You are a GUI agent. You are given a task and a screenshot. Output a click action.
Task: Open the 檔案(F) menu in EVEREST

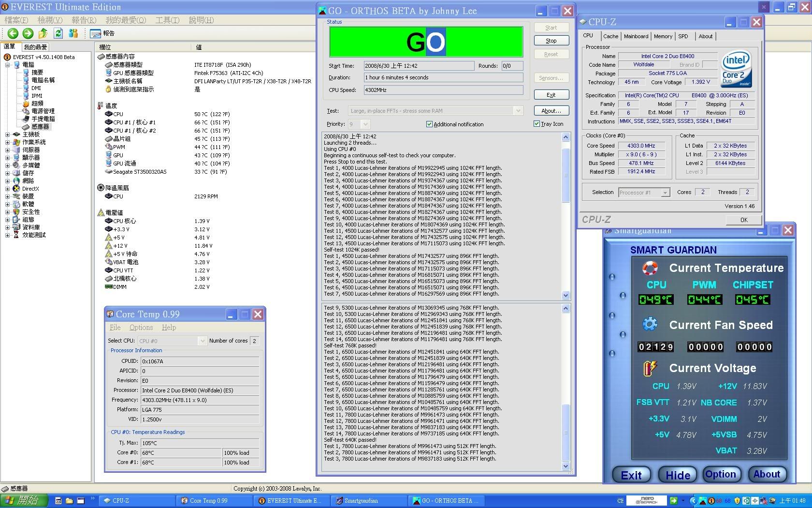click(16, 20)
